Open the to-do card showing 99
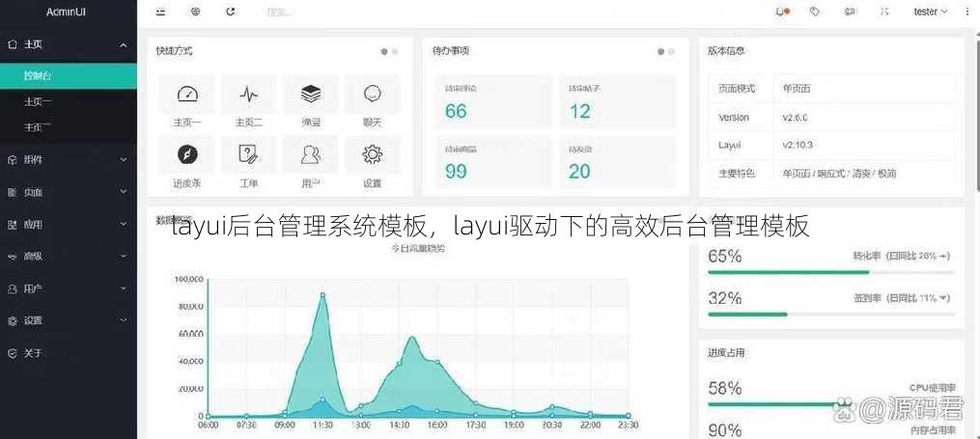 click(493, 162)
